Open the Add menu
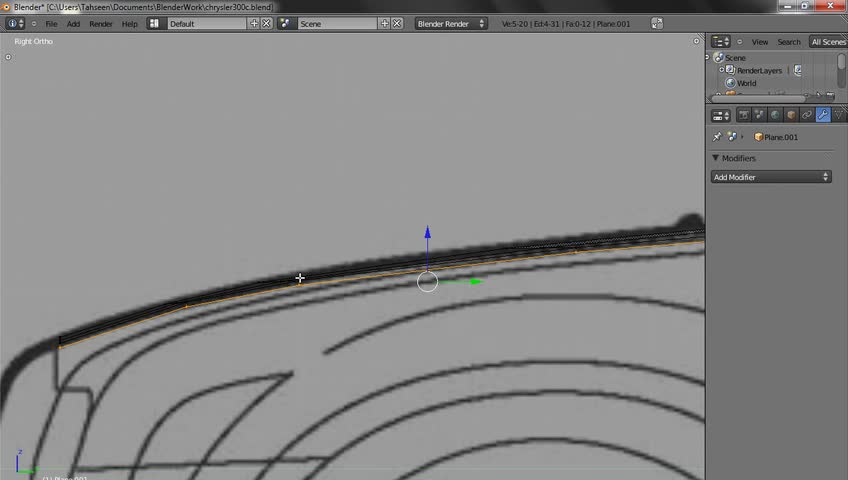Viewport: 848px width, 480px height. 73,24
